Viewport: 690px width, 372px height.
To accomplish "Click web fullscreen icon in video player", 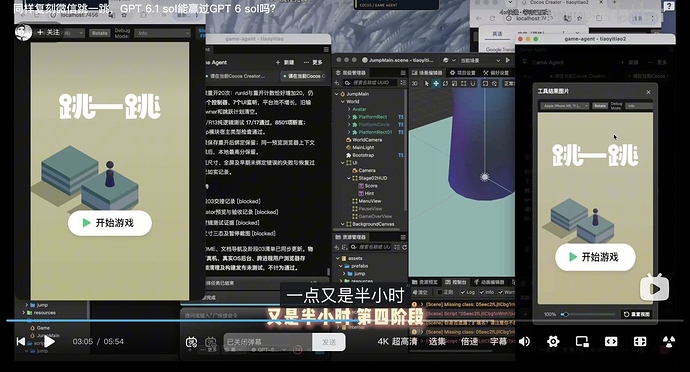I will [640, 341].
